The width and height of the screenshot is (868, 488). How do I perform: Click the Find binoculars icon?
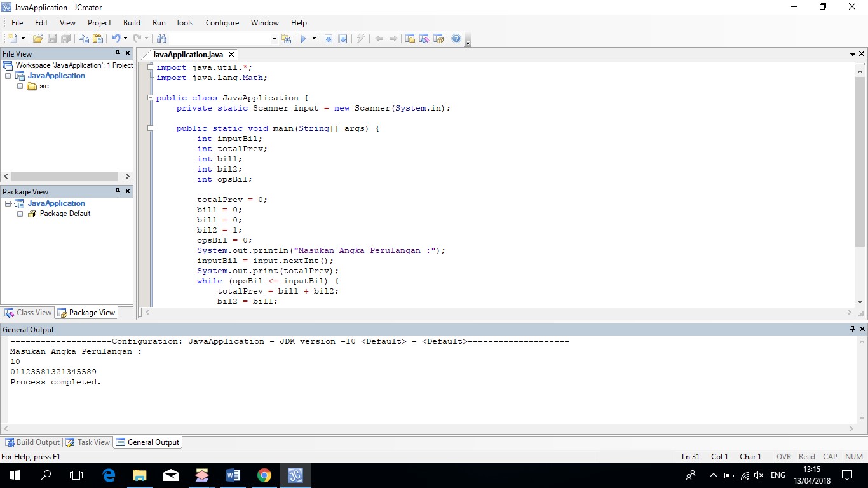(161, 39)
